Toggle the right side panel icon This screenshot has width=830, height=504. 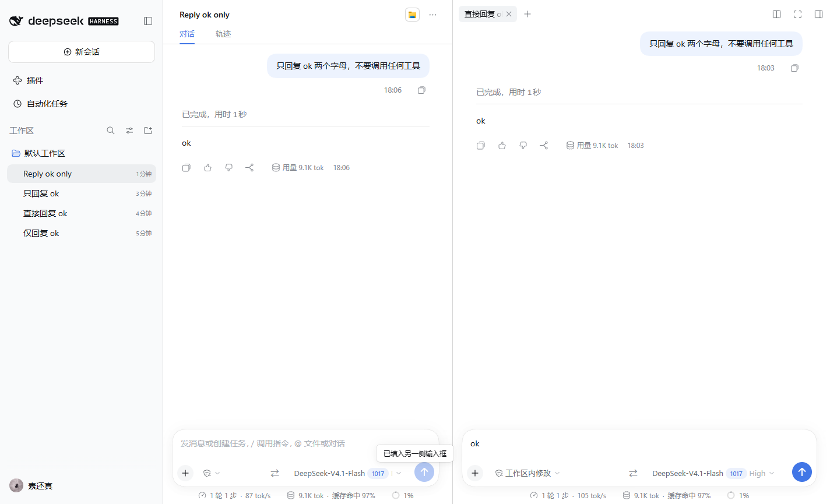tap(818, 15)
